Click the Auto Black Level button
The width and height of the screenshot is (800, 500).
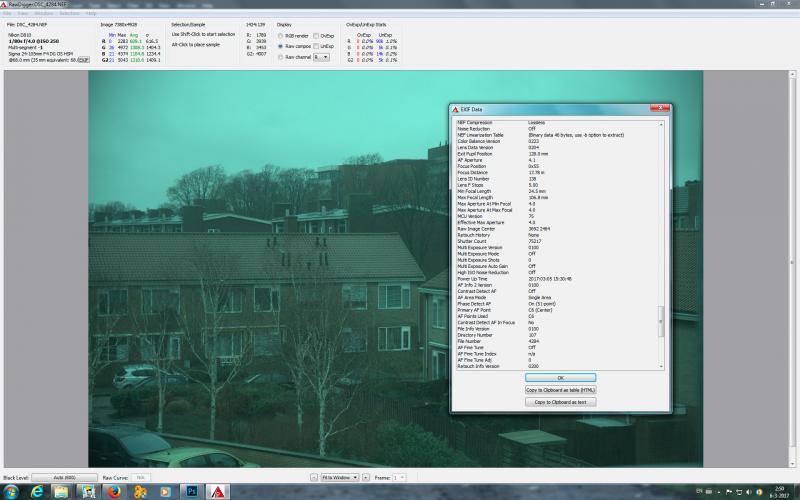64,478
